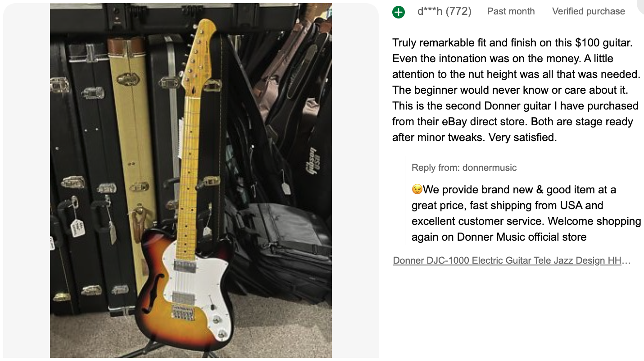
Task: Click the winking emoji in seller reply
Action: coord(417,190)
